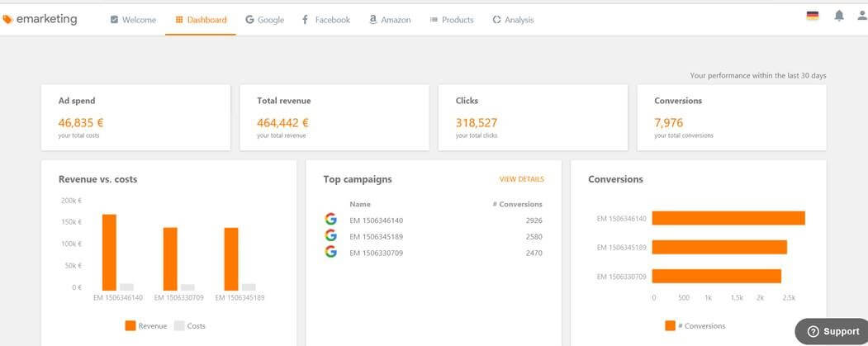Click conversions bar for EM 1506345189
The width and height of the screenshot is (868, 346).
point(719,247)
